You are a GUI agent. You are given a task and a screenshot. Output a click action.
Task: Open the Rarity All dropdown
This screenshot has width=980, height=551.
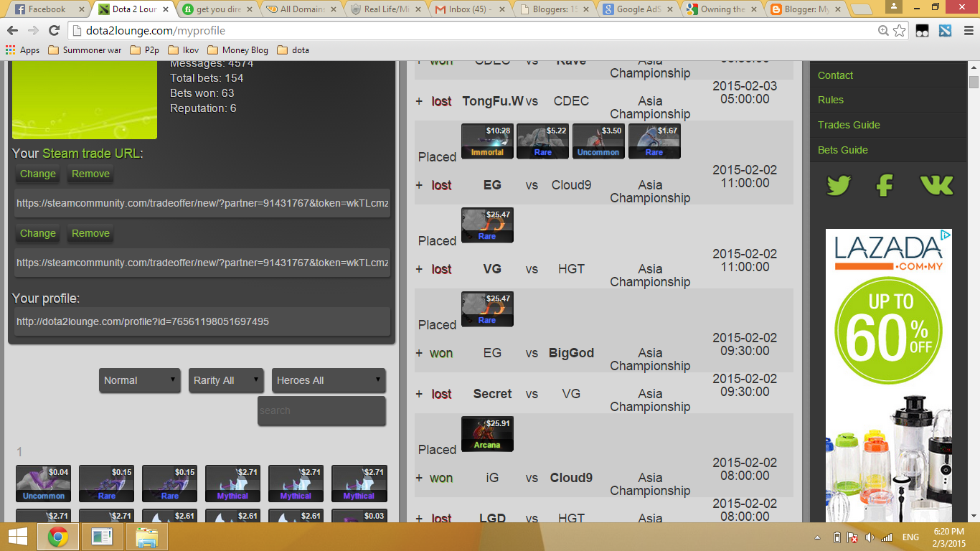[x=226, y=380]
